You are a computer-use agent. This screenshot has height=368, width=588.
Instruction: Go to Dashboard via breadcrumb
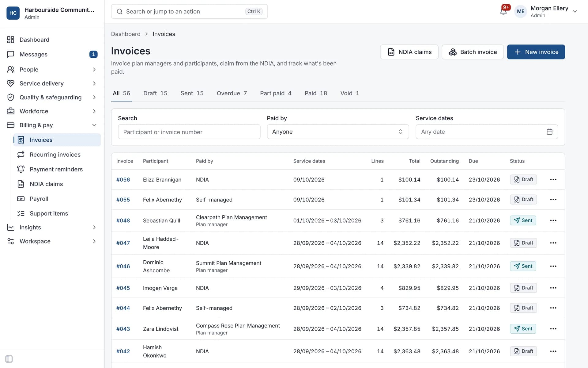[126, 34]
